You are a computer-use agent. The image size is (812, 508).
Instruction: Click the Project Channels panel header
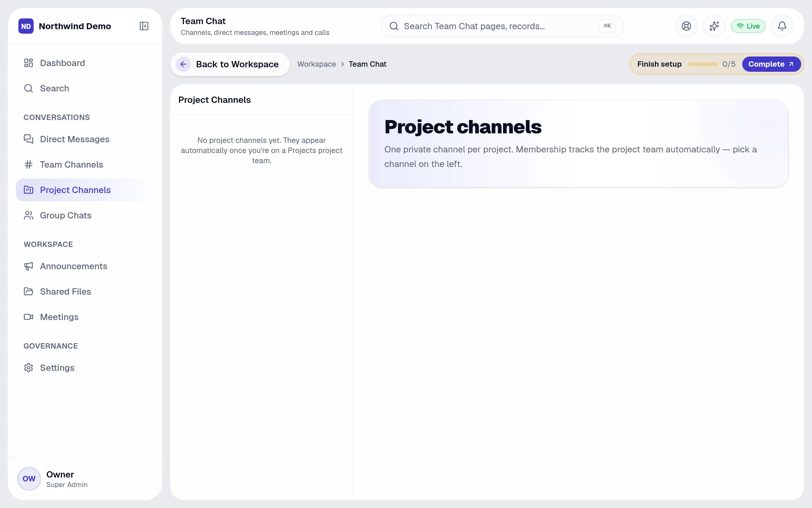[214, 100]
